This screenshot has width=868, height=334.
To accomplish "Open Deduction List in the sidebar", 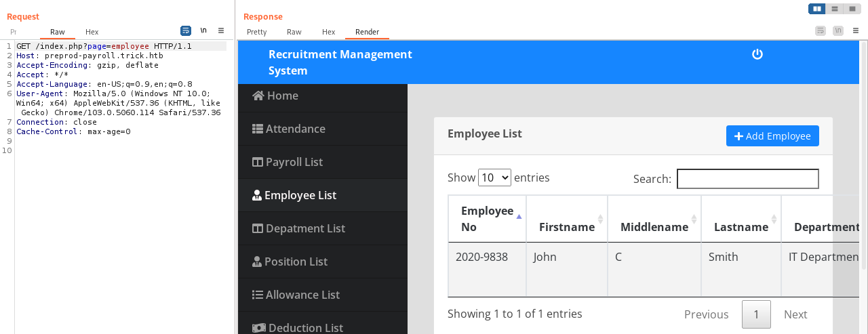I will [x=323, y=324].
